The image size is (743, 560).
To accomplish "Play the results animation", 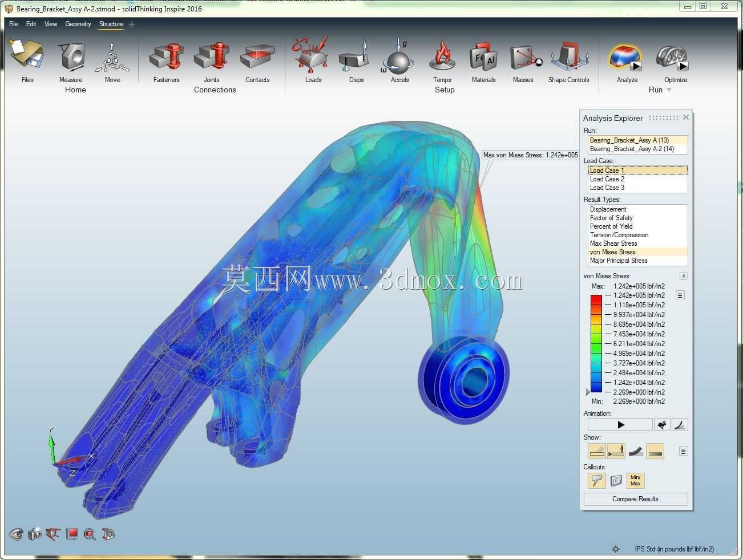I will tap(620, 424).
